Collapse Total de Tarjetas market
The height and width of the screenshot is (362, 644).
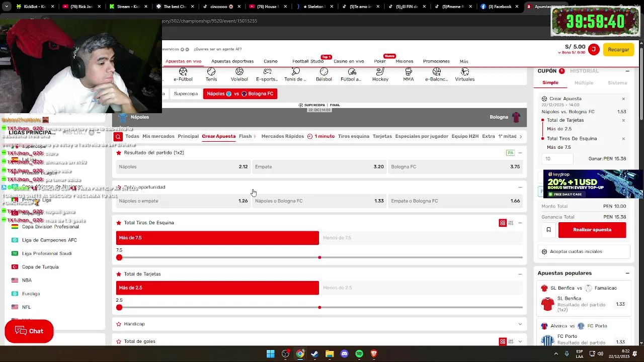pyautogui.click(x=520, y=274)
